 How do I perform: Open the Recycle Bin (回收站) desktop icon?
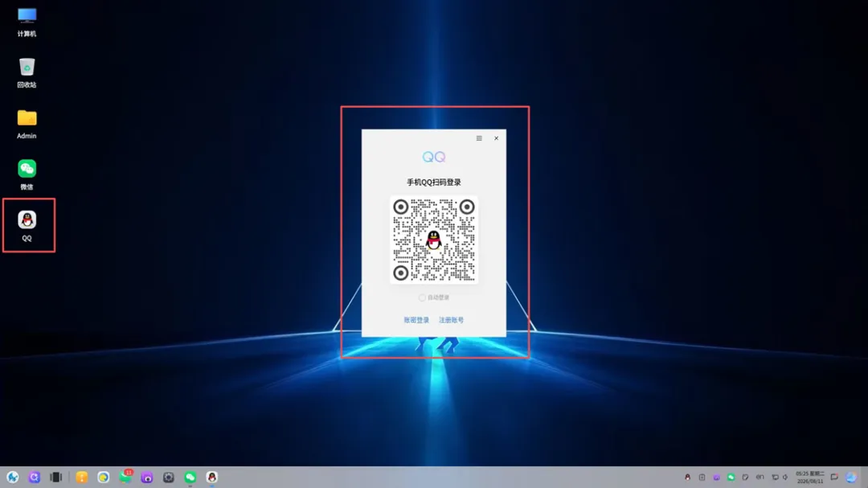[27, 72]
